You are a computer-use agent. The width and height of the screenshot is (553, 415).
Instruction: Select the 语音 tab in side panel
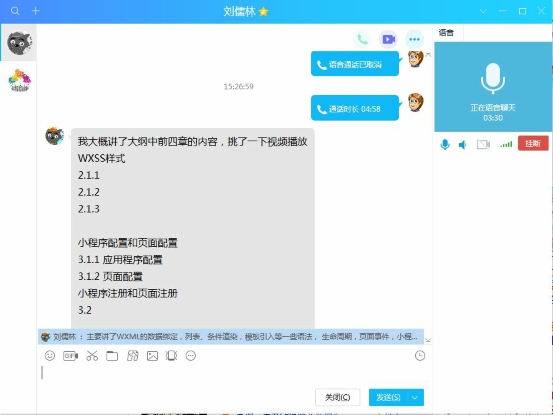click(446, 33)
